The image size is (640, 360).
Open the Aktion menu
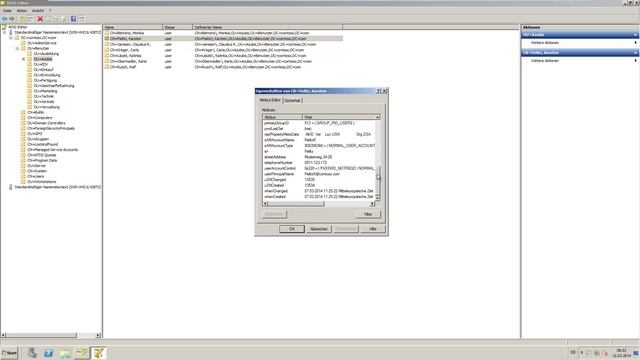pyautogui.click(x=22, y=11)
